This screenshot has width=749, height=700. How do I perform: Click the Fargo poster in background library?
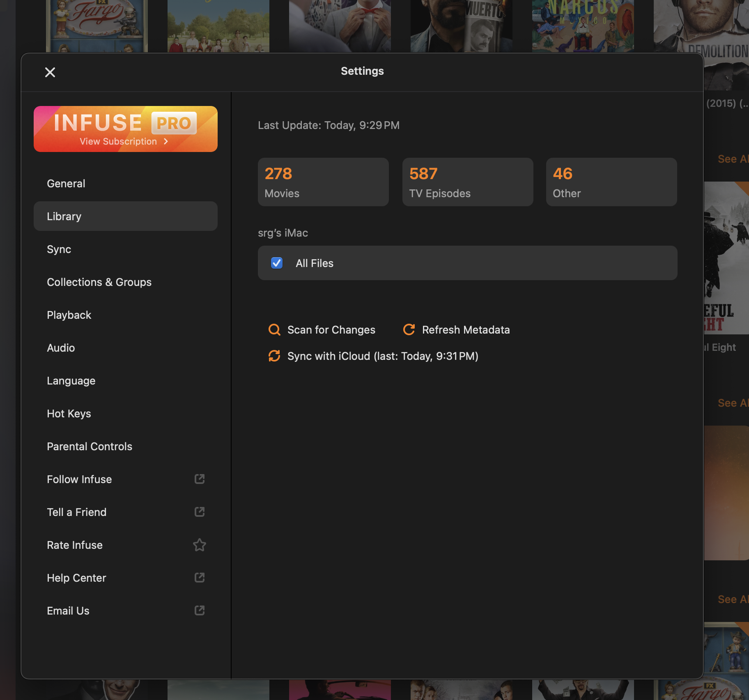(97, 26)
